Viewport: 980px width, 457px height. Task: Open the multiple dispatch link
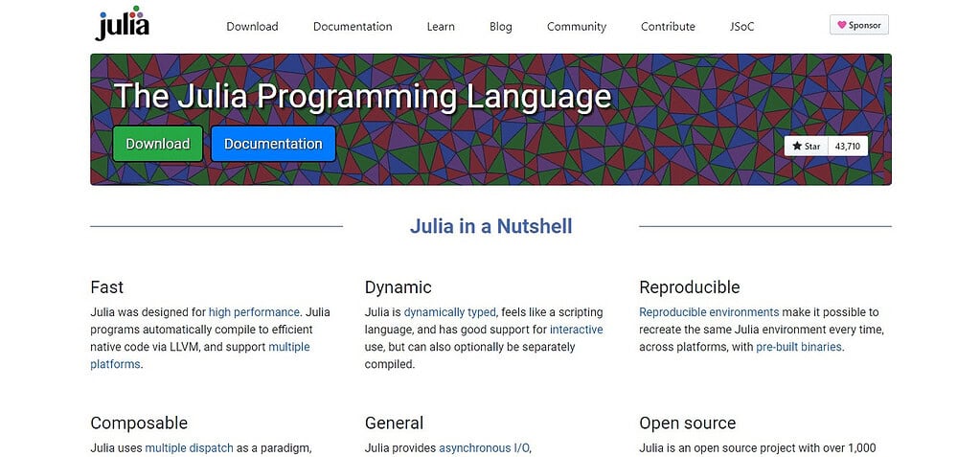tap(190, 447)
